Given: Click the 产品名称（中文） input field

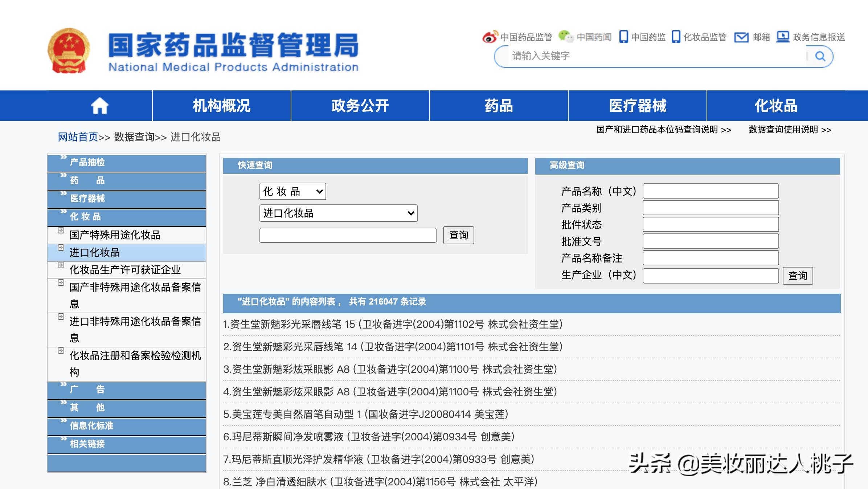Looking at the screenshot, I should tap(711, 191).
